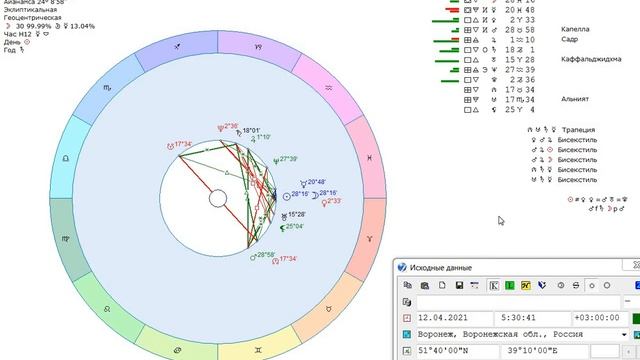Click the Aquarius sign on zodiac ring
Screen dimensions: 640x360
click(329, 88)
